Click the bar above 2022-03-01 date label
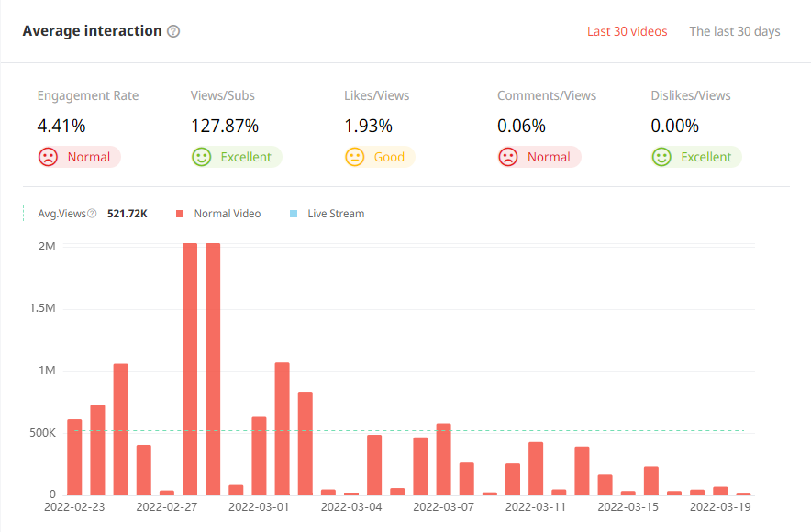Screen dimensions: 811x532 (x=259, y=456)
